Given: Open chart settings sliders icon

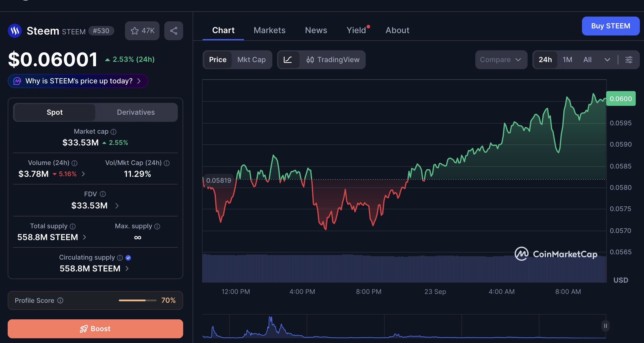Looking at the screenshot, I should tap(629, 60).
